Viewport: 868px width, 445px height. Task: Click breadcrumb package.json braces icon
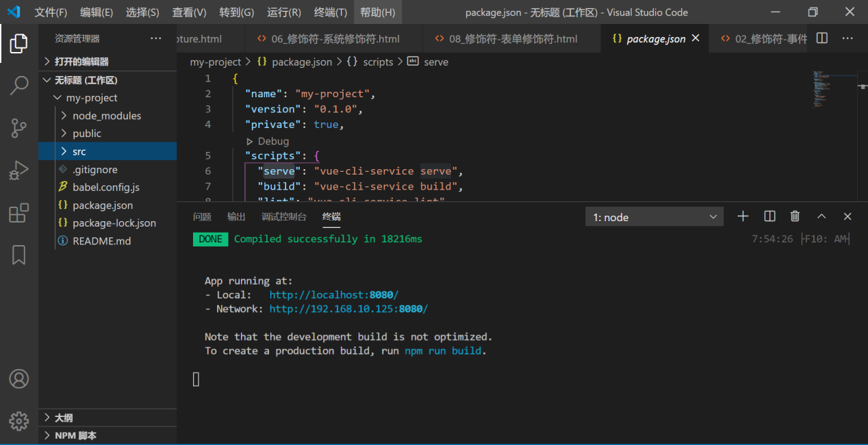(x=262, y=62)
